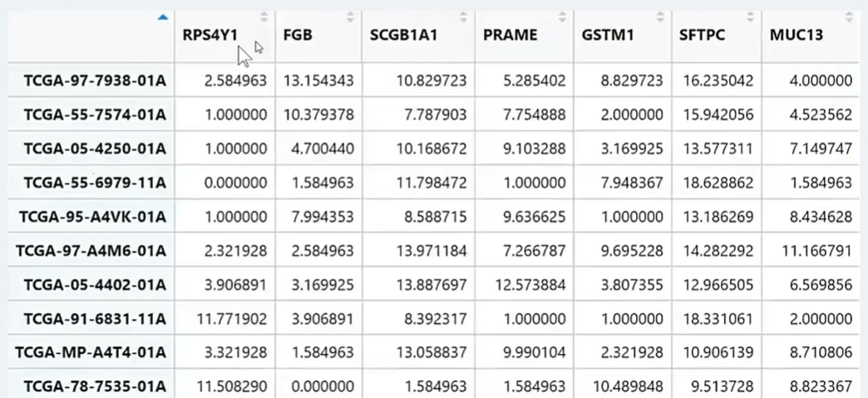
Task: Click FGB value 4.700440
Action: (323, 149)
